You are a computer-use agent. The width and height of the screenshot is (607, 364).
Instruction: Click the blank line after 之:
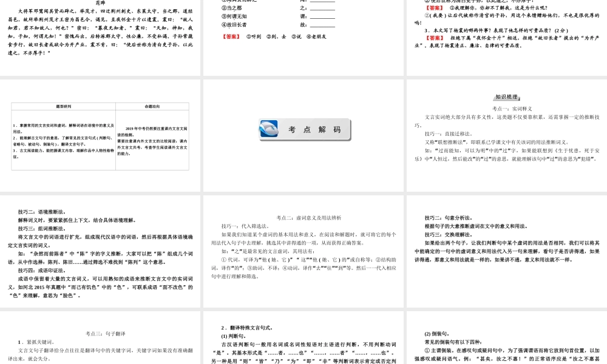coord(322,9)
